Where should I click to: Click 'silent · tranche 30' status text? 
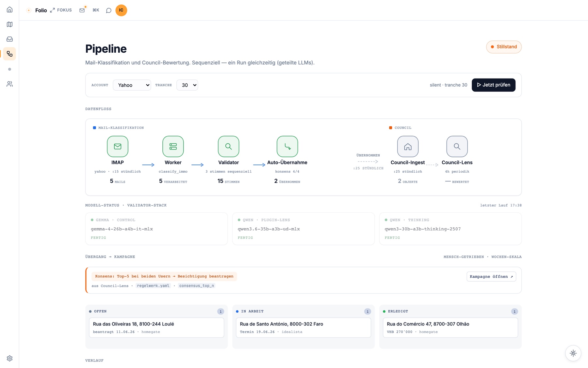(449, 85)
